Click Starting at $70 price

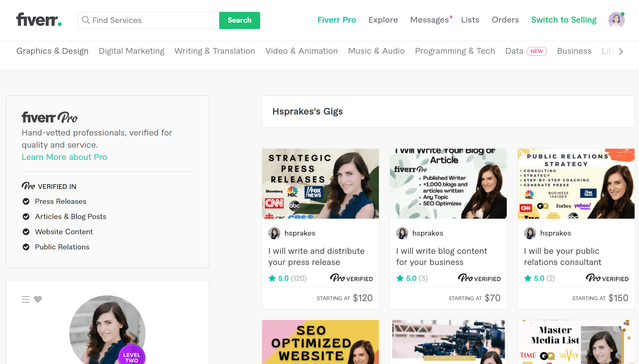[x=475, y=298]
